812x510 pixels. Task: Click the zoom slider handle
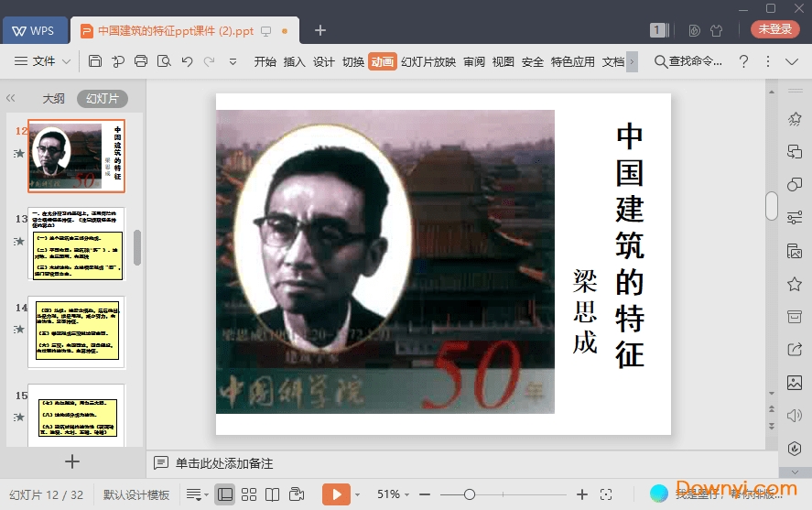(x=470, y=494)
